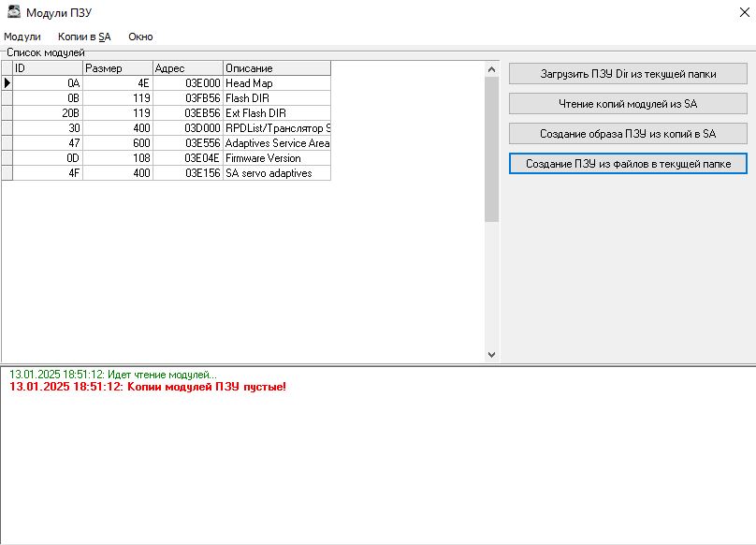Open the Копии в SA menu

click(84, 37)
